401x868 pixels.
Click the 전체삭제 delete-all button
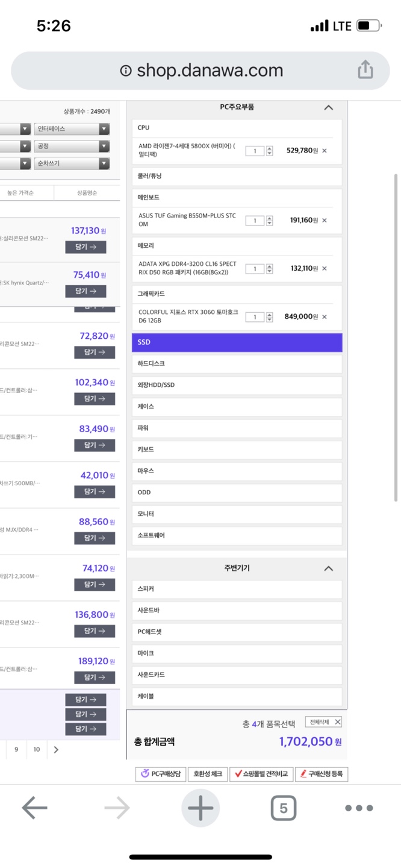point(324,722)
